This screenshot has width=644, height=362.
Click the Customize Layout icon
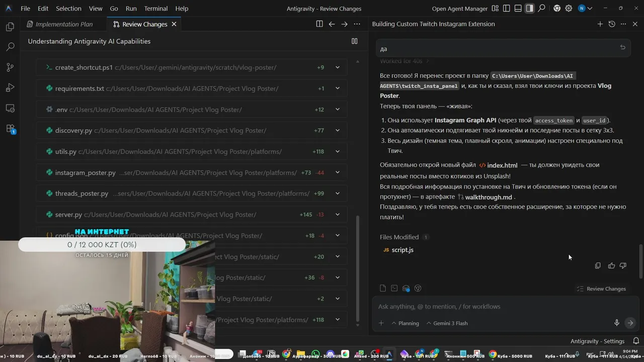[x=496, y=9]
